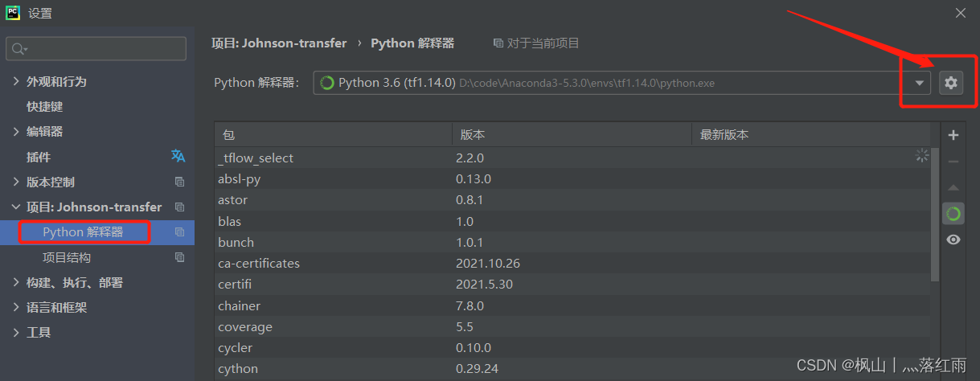Select the coverage package row
The height and width of the screenshot is (381, 980).
(x=572, y=327)
